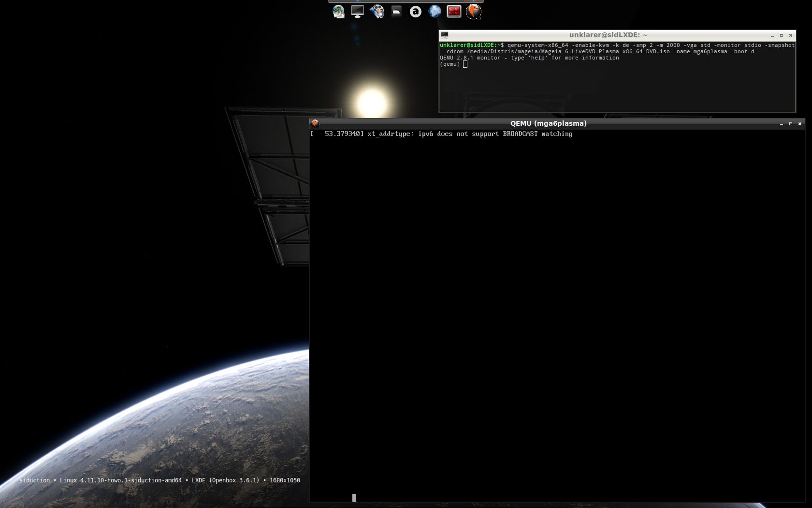Open the blue globe web browser icon
Image resolution: width=812 pixels, height=508 pixels.
coord(435,12)
